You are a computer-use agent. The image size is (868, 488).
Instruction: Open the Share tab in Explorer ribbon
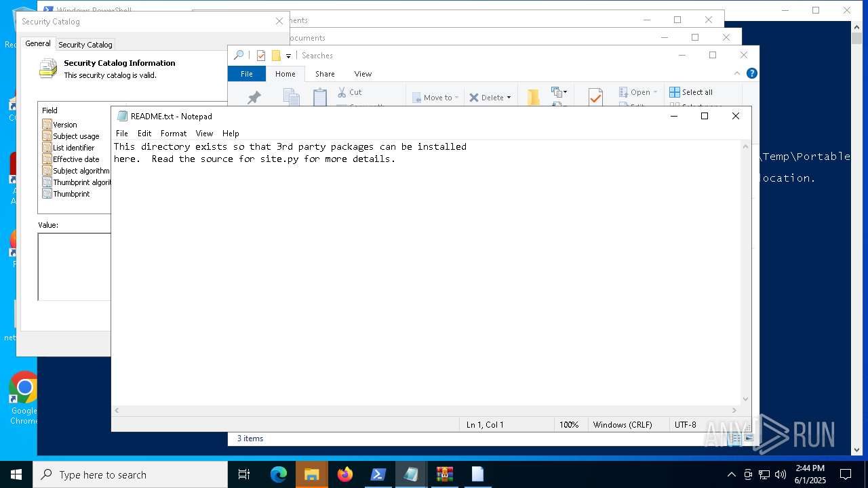325,74
